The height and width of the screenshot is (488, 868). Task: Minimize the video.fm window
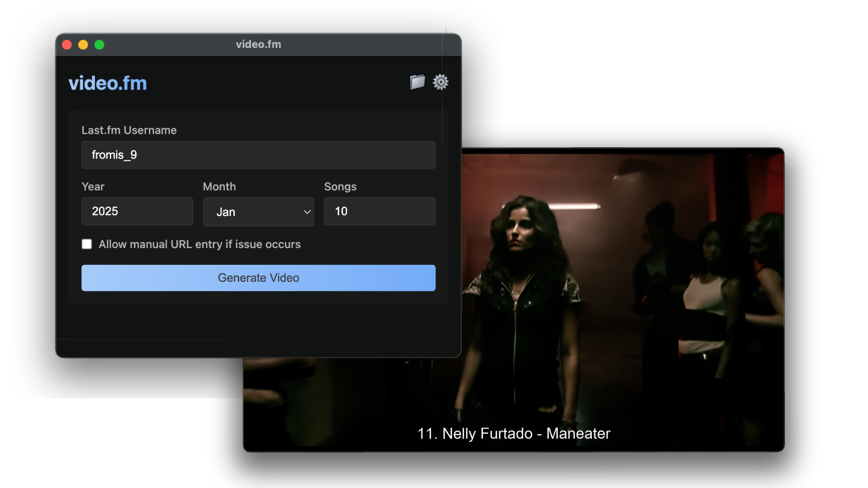[x=83, y=45]
